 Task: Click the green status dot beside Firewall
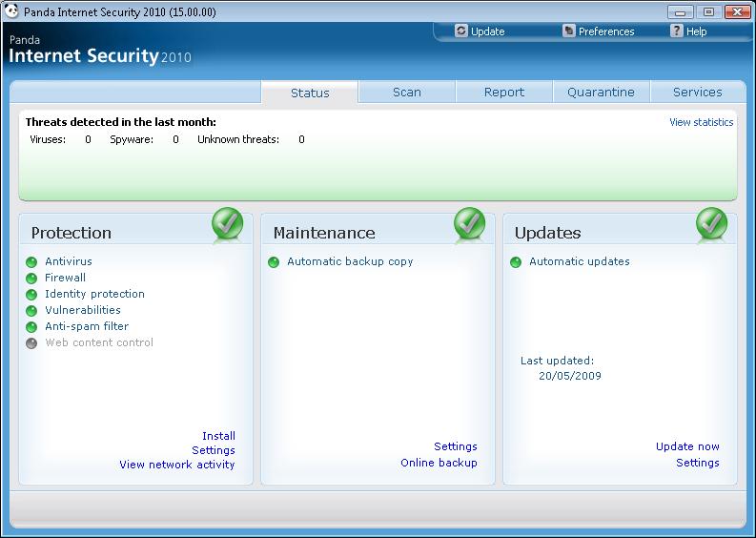31,279
